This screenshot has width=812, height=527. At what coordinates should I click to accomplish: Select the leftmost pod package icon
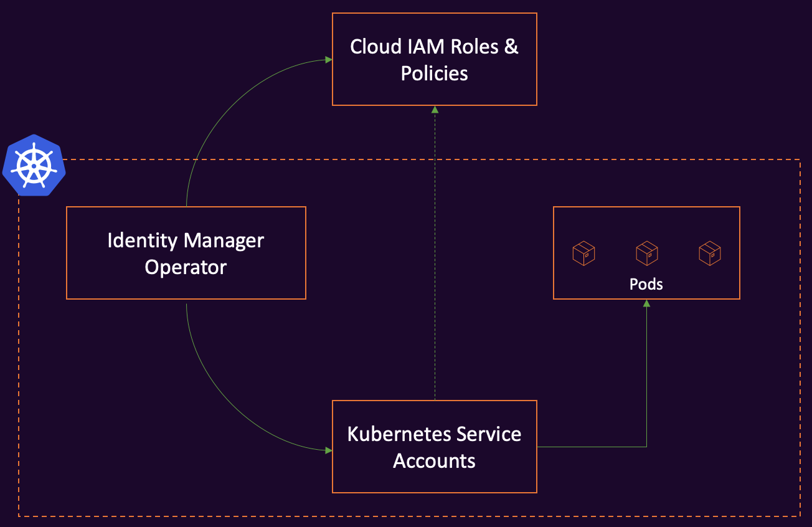pyautogui.click(x=583, y=254)
